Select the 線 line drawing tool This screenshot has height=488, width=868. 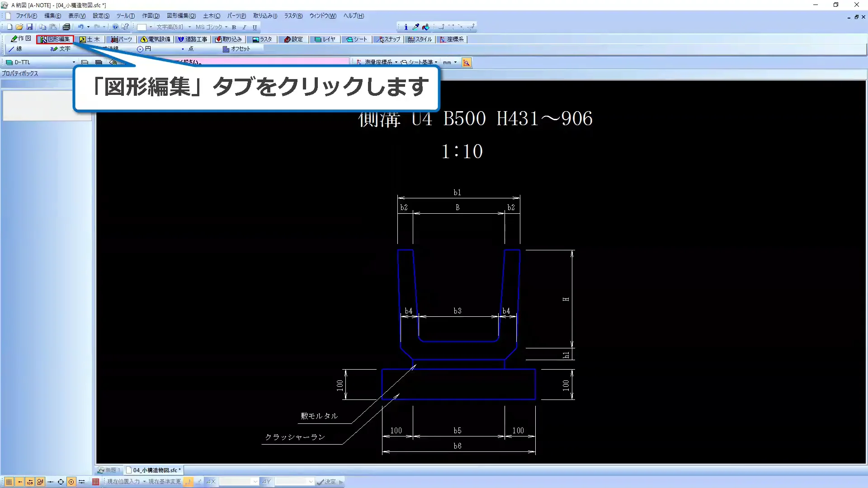pos(15,49)
